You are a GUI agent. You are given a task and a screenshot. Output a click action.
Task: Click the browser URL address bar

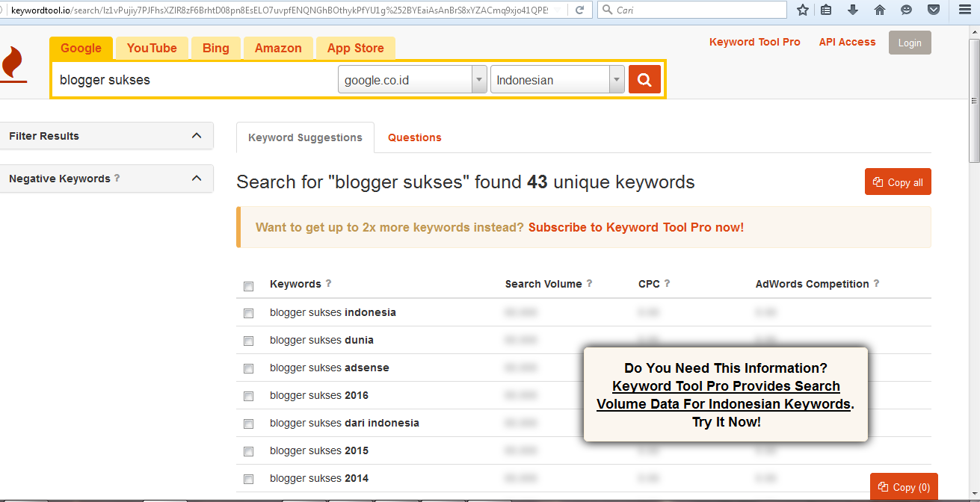pos(280,10)
